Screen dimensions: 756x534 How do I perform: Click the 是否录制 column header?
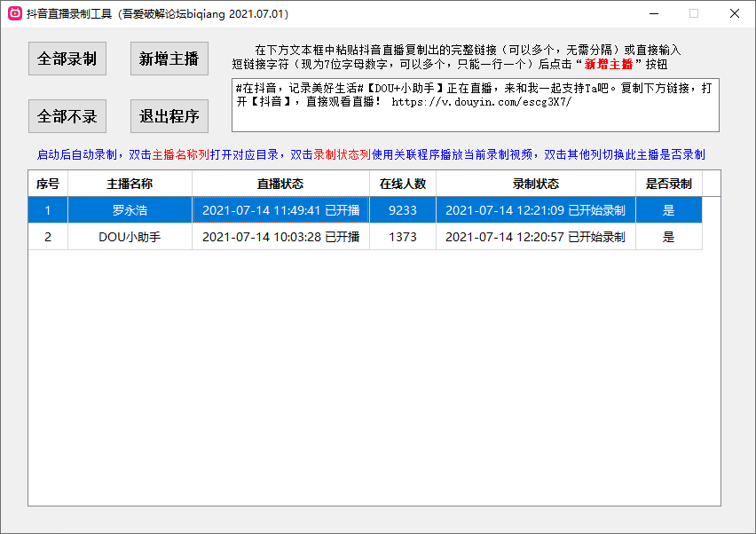[669, 184]
